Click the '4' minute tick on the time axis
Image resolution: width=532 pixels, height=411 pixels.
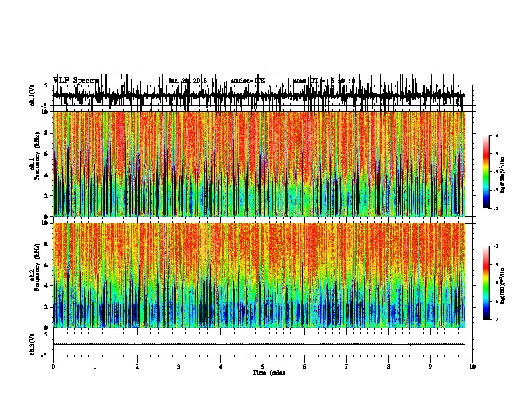[x=221, y=367]
